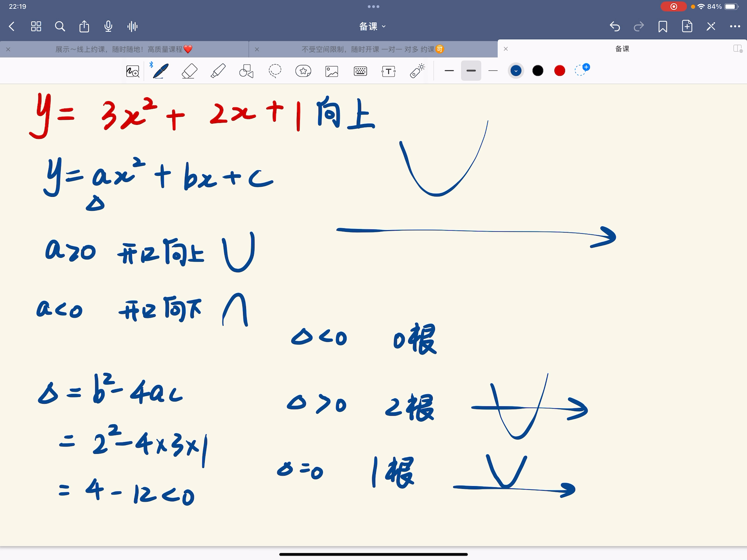Select the Lasso selection tool

[x=275, y=71]
